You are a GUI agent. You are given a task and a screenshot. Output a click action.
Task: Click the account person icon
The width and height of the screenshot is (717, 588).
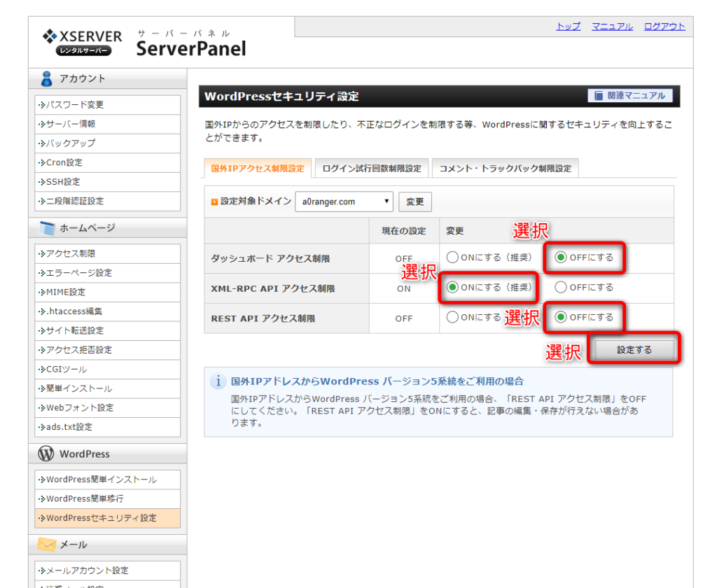46,78
